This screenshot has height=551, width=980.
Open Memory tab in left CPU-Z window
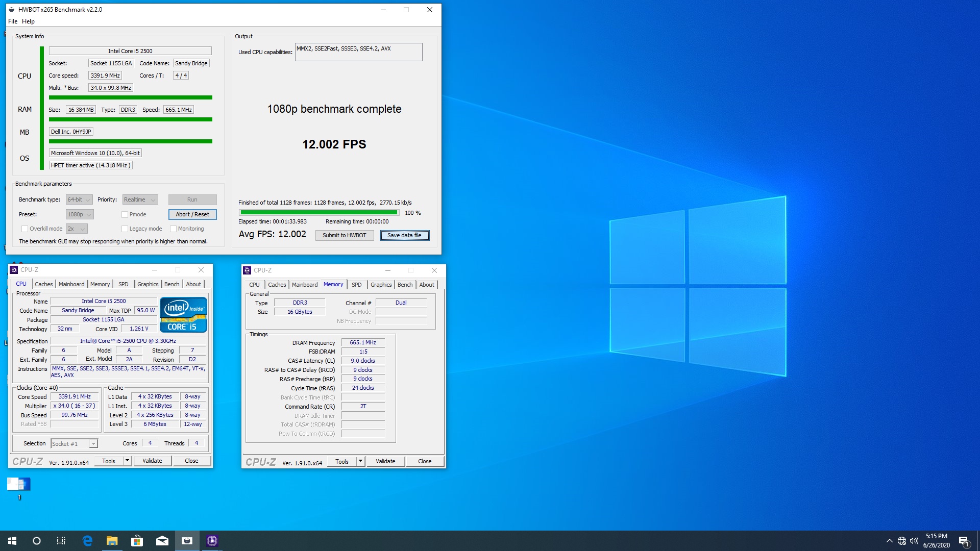[100, 284]
